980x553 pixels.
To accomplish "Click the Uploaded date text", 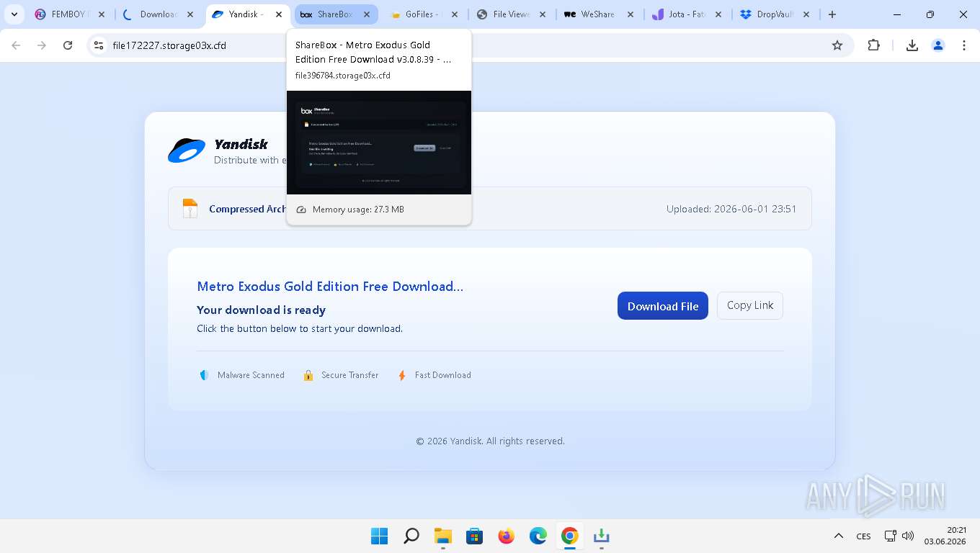I will [731, 209].
